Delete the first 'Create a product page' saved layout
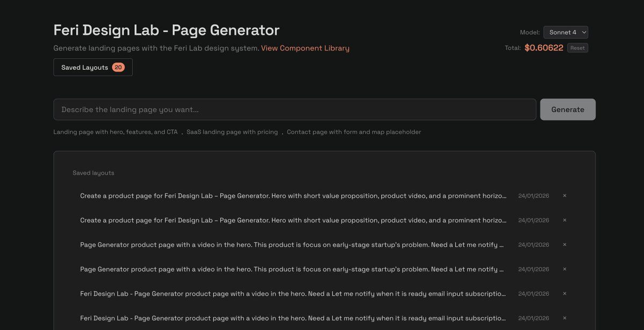This screenshot has width=644, height=330. pyautogui.click(x=565, y=196)
